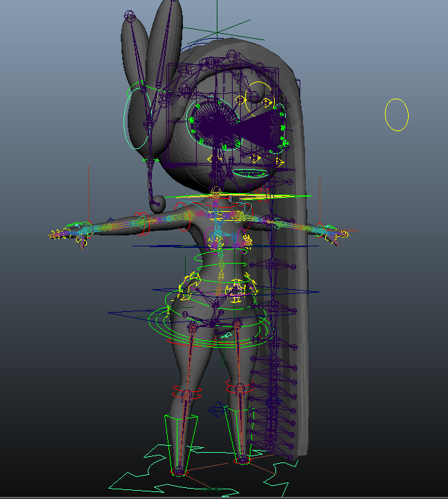
Task: Select the magenta chest circle control
Action: click(x=215, y=239)
